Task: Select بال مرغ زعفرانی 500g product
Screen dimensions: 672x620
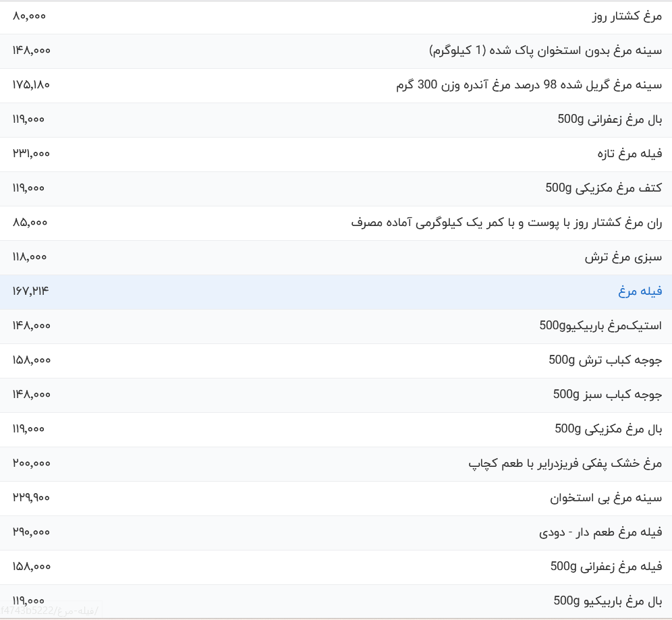Action: pyautogui.click(x=610, y=119)
